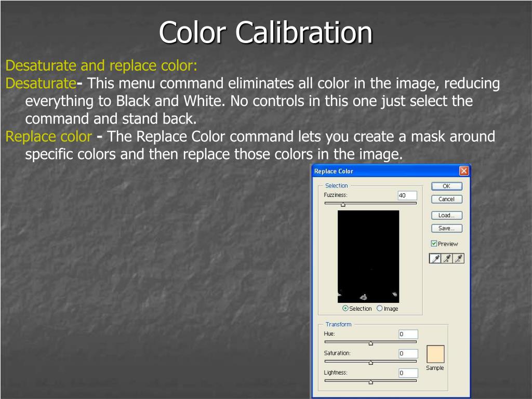Click the 'Color Calibration' slide title

(x=265, y=32)
